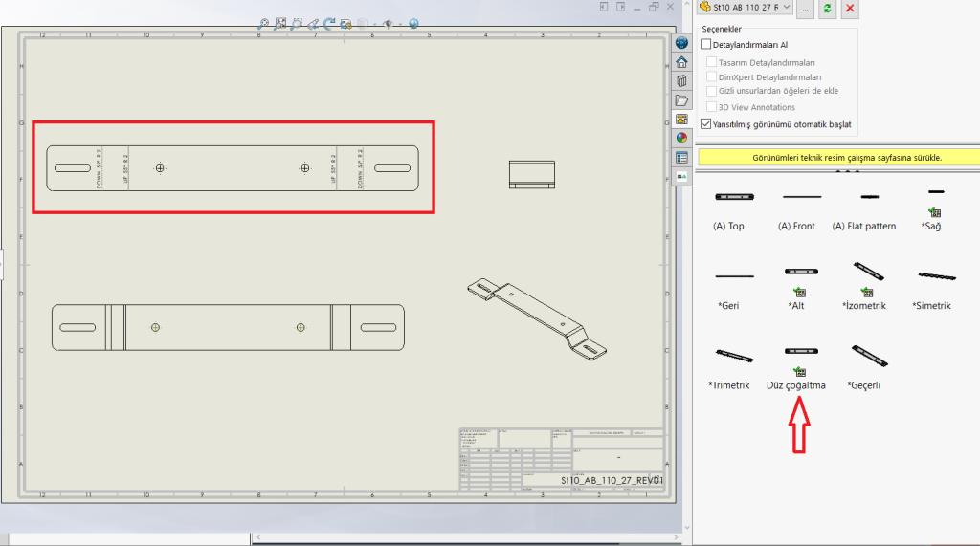Open the Design Library task pane tab
Viewport: 980px width, 546px height.
tap(681, 80)
